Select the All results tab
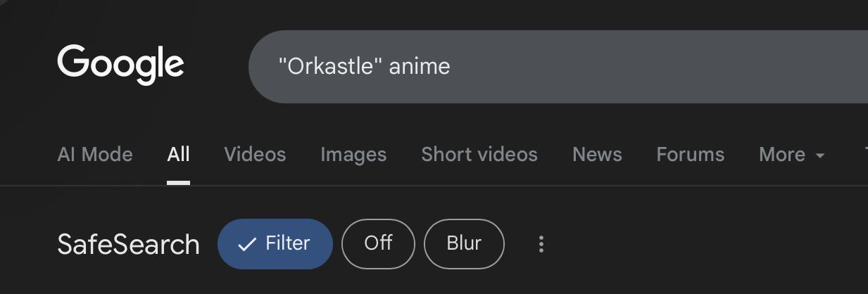Screen dimensions: 868x294 178,155
